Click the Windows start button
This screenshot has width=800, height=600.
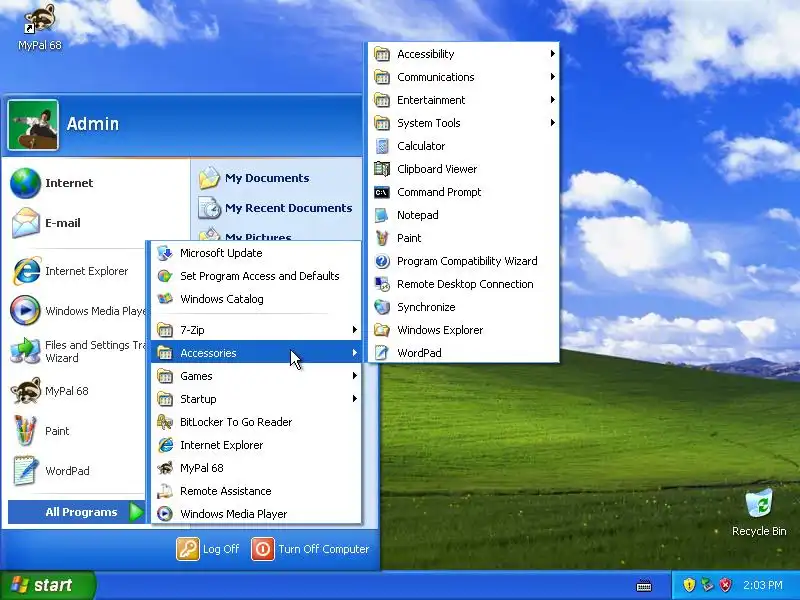[47, 585]
